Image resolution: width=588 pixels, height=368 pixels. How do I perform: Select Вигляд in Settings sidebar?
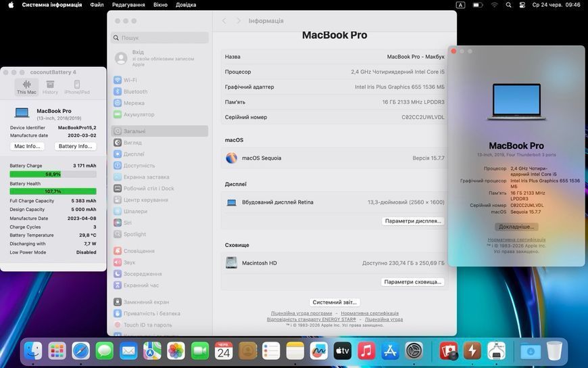coord(160,143)
